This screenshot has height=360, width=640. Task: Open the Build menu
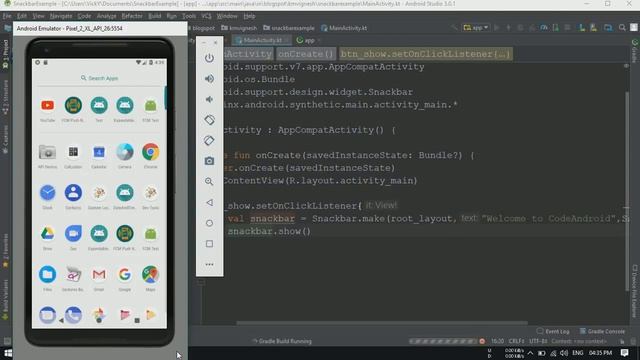click(154, 16)
